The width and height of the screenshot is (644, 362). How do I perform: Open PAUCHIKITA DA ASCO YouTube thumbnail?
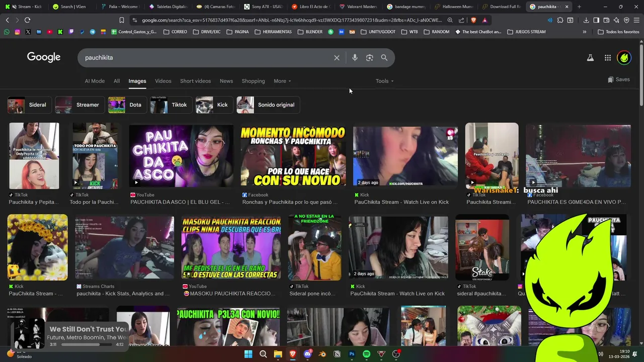181,156
